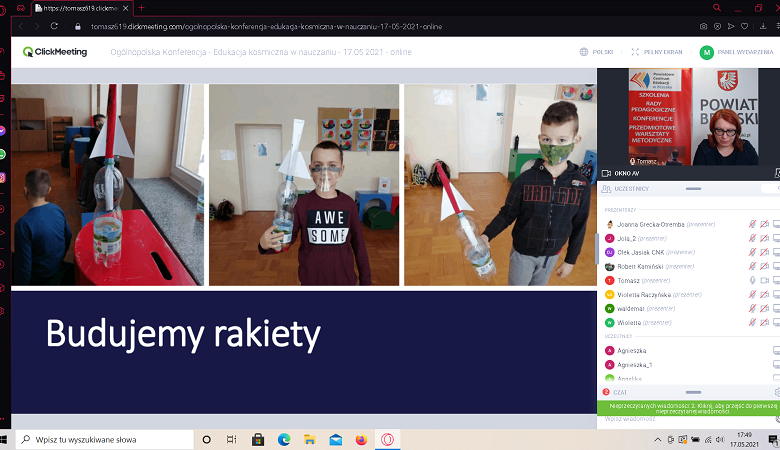Viewport: 780px width, 450px height.
Task: Click Windows search box
Action: click(x=104, y=440)
